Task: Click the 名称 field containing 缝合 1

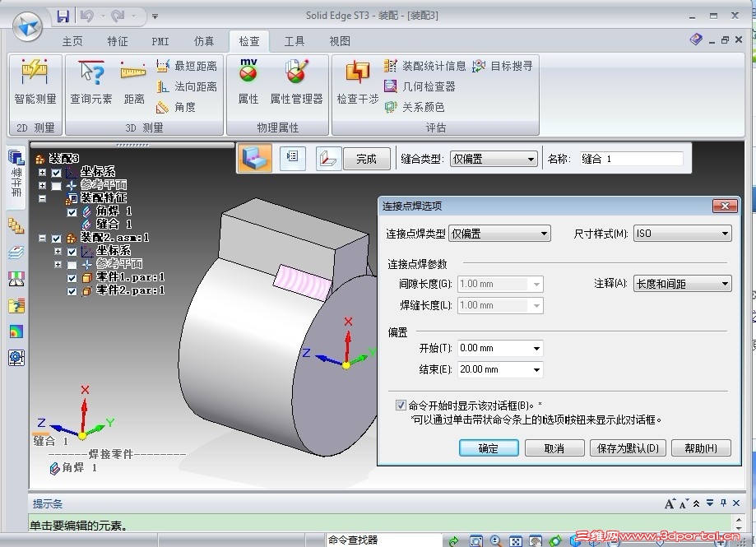Action: click(631, 159)
